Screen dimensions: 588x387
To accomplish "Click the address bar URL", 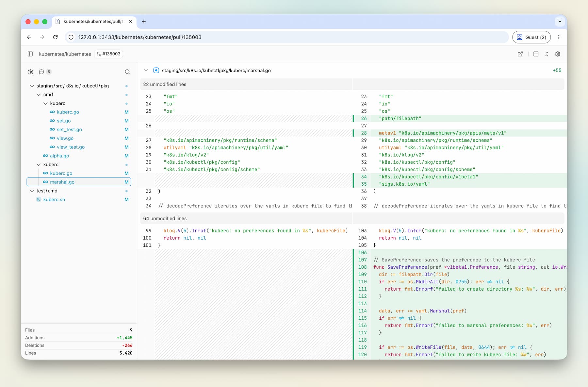I will pos(140,37).
